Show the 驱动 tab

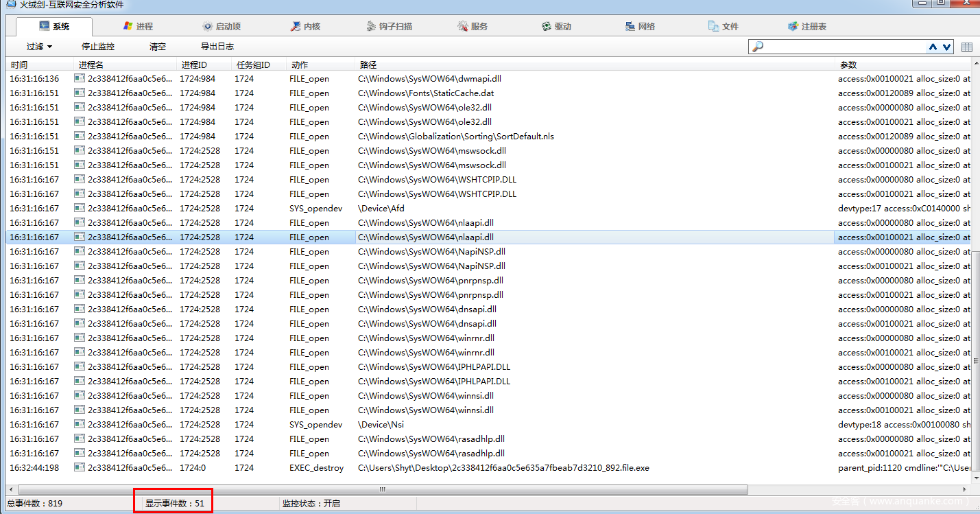555,27
